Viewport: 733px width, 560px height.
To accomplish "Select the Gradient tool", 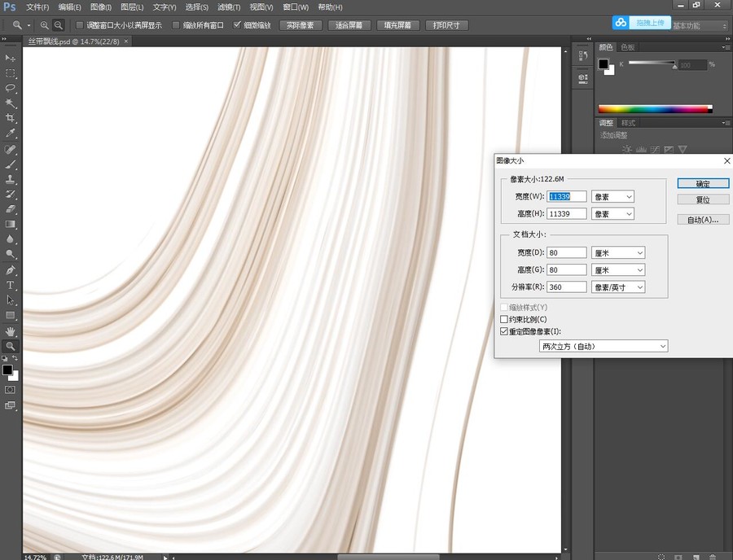I will click(x=10, y=224).
